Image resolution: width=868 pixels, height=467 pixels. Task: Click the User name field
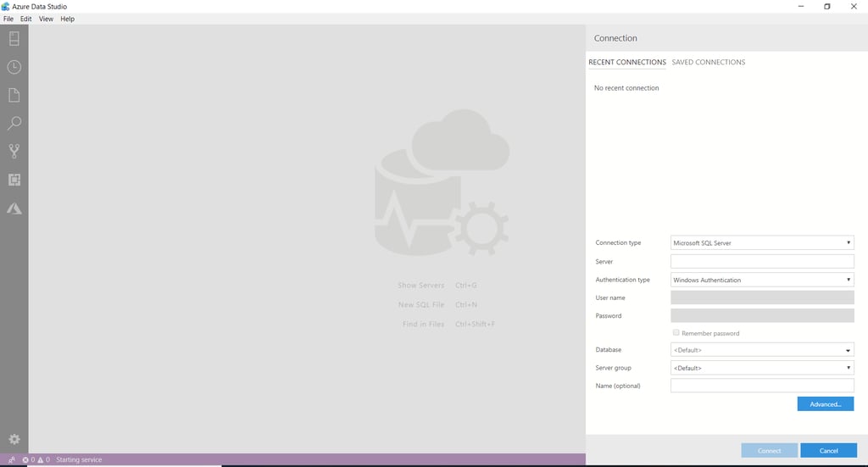point(762,297)
